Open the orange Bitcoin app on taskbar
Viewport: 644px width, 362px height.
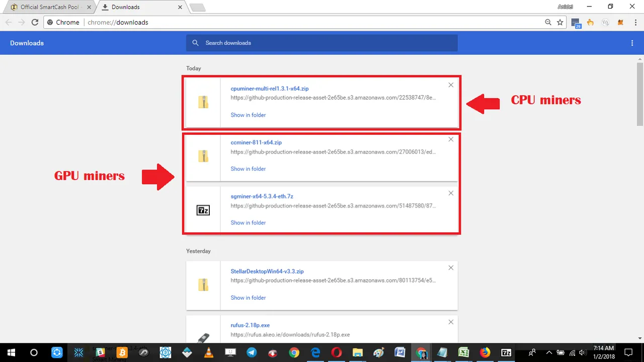(121, 352)
